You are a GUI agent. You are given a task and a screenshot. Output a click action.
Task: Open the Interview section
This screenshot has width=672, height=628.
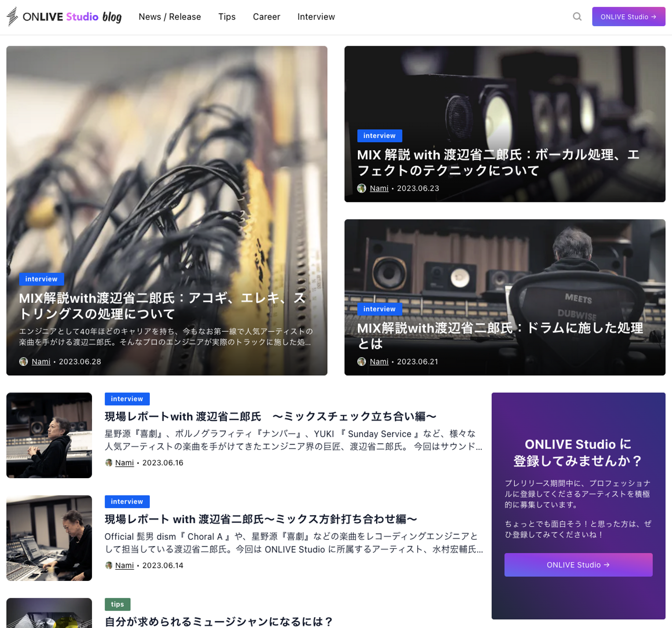316,17
